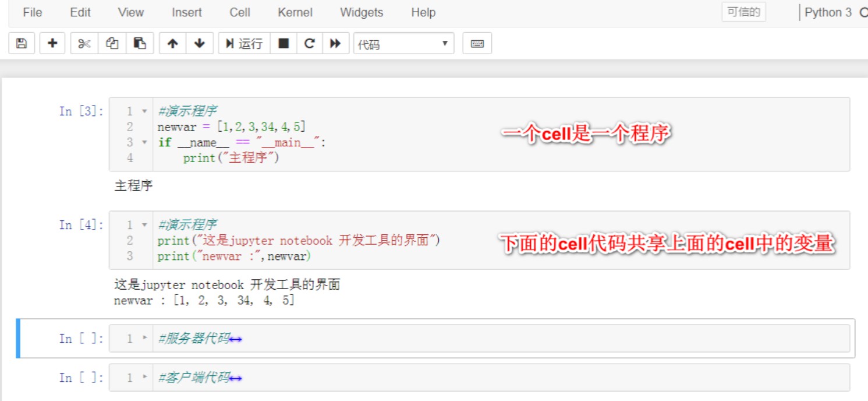Click the output line newvar : [1, 2, 3, 34, 4, 5]
The width and height of the screenshot is (868, 401).
(204, 301)
